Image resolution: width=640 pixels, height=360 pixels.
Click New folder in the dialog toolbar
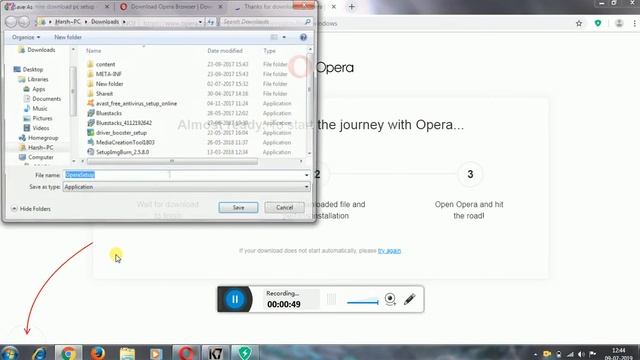68,37
